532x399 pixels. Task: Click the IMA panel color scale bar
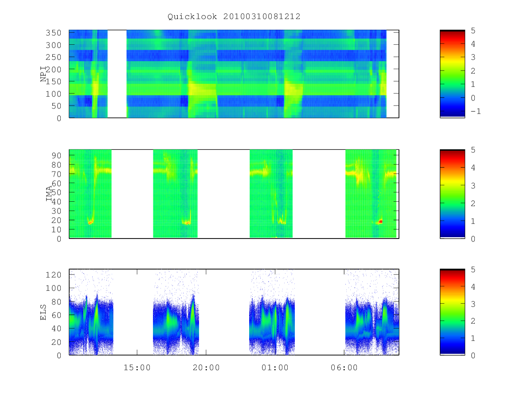[x=452, y=194]
